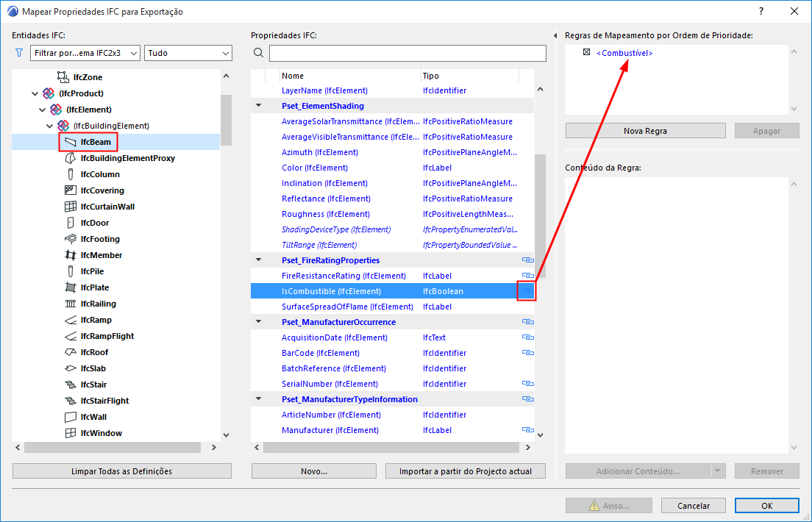Click the Nome column header

click(351, 76)
